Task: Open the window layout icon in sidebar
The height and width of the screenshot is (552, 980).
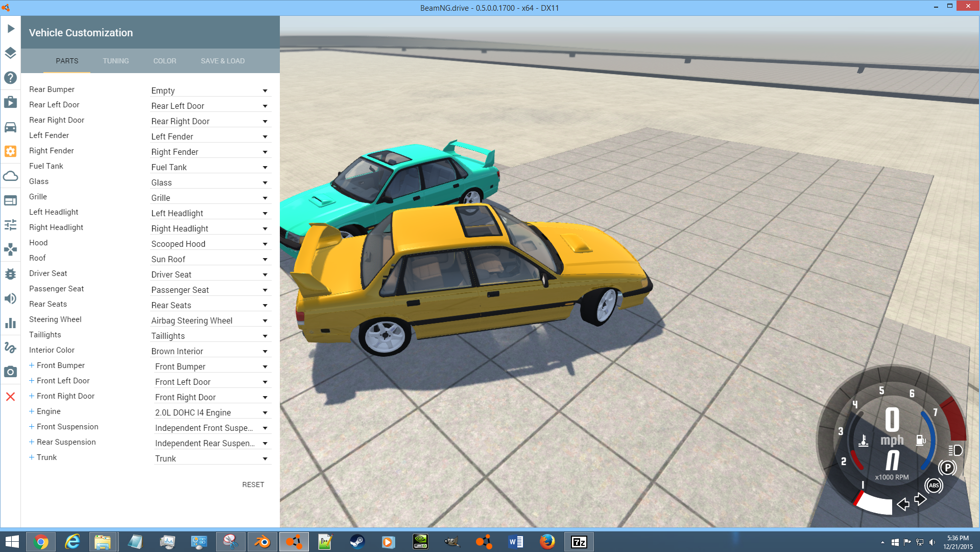Action: [11, 200]
